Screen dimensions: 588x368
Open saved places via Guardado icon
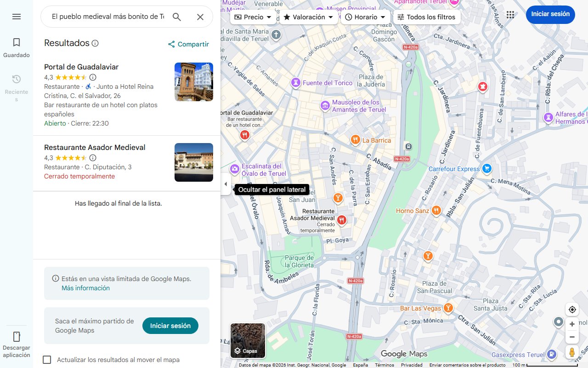tap(17, 46)
